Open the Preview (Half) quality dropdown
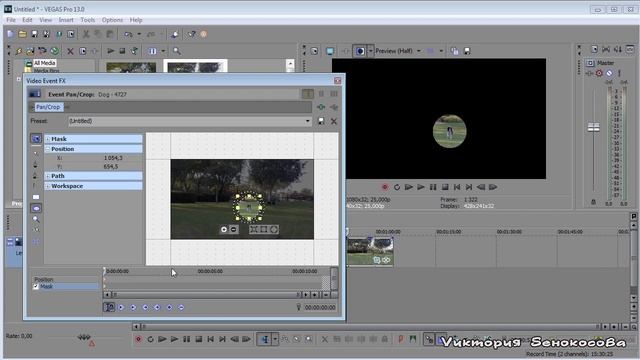Screen dimensions: 640x360 pos(419,51)
